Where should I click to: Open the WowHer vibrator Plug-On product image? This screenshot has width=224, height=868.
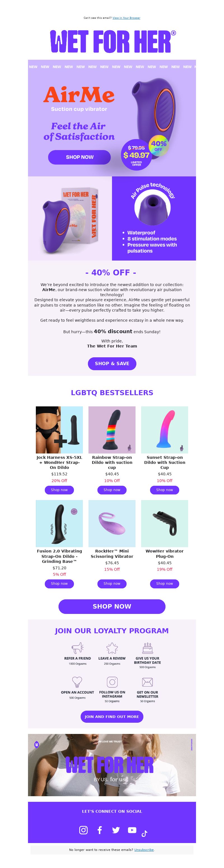coord(164,523)
